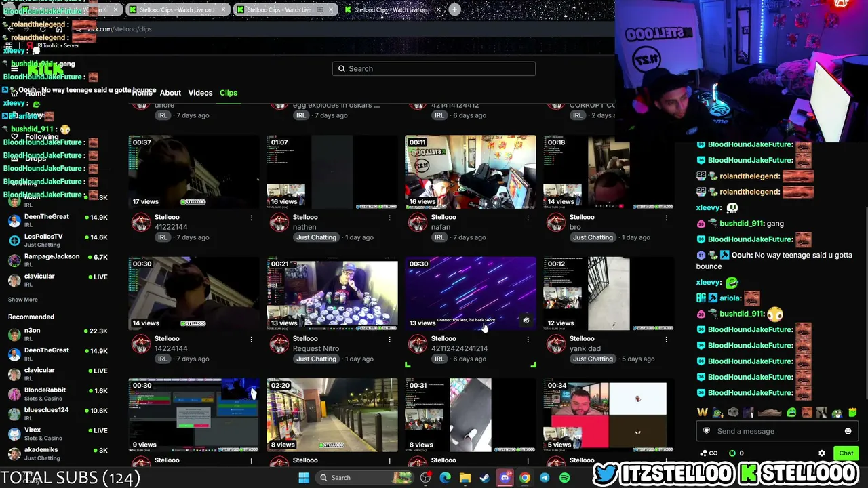Click the green Chat send button

[846, 453]
